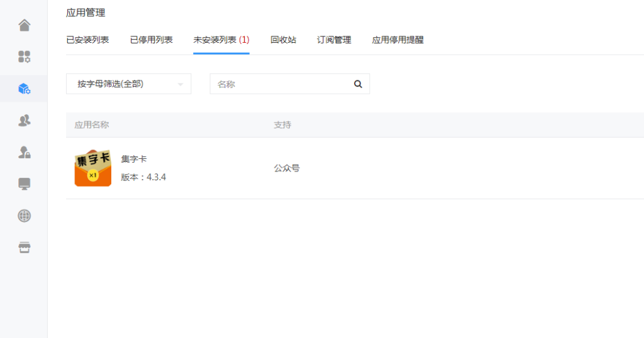The height and width of the screenshot is (338, 644).
Task: Open the home icon in sidebar
Action: pyautogui.click(x=25, y=25)
